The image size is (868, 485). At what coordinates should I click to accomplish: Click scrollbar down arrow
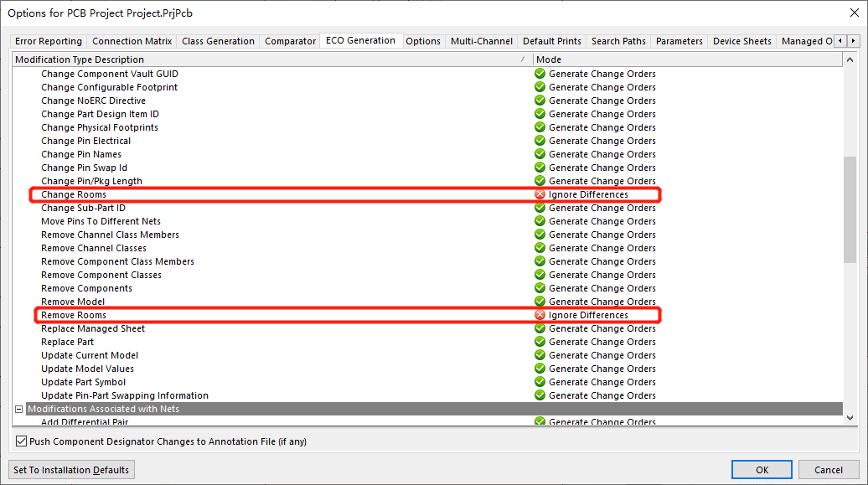pyautogui.click(x=850, y=418)
